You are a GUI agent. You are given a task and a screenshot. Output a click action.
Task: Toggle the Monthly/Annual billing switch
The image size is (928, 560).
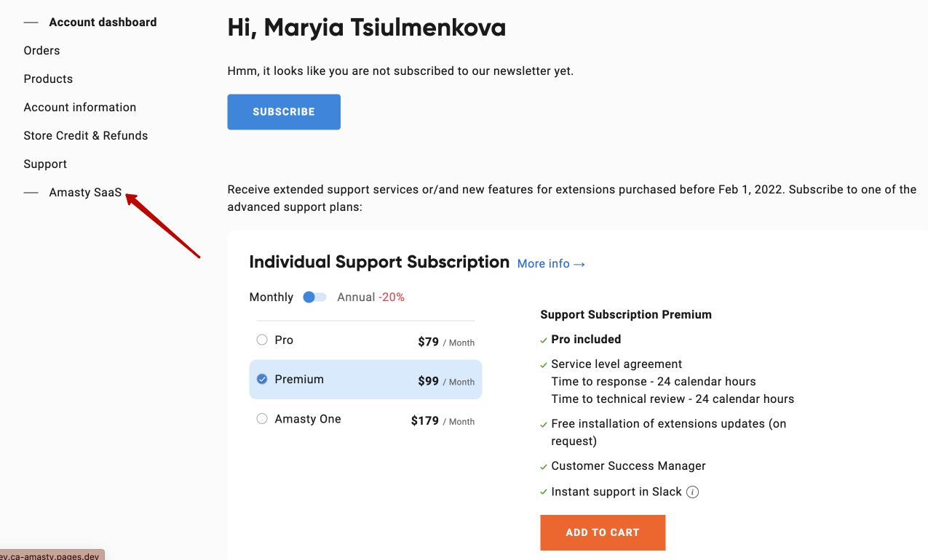(314, 297)
